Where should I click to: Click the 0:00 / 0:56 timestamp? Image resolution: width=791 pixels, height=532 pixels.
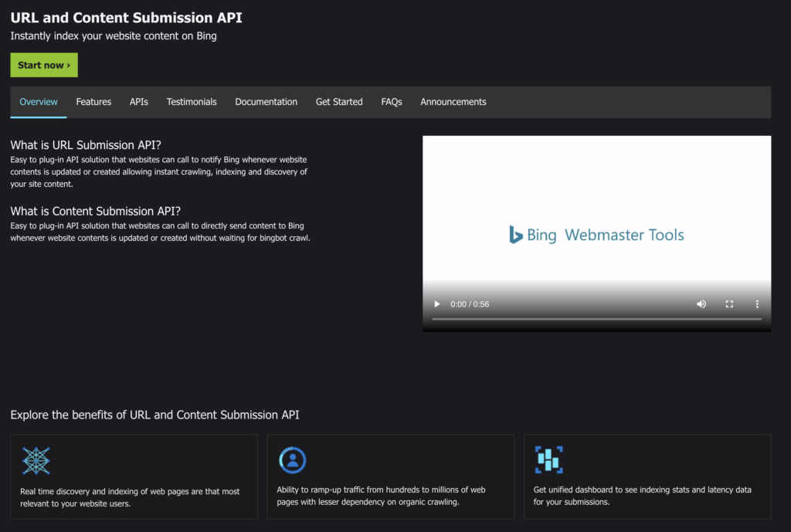(x=470, y=304)
